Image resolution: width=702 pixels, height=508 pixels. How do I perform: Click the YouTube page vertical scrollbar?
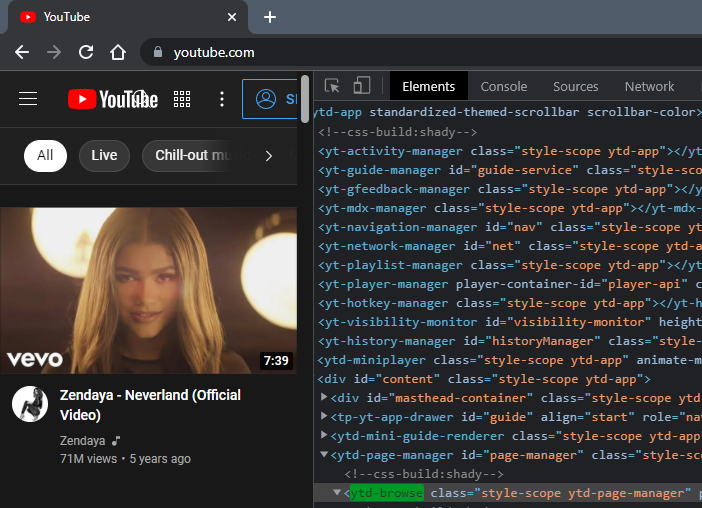point(305,98)
